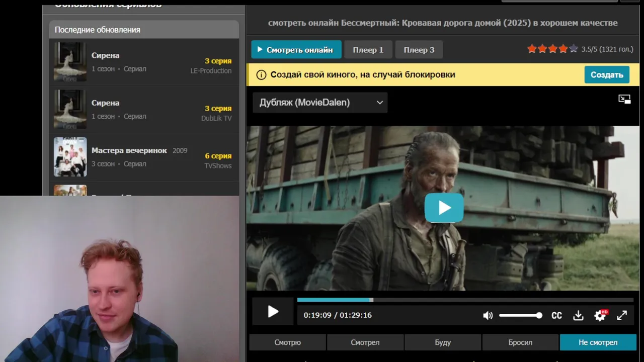644x362 pixels.
Task: Click the 3.5/5 (1321 гол.) rating text
Action: [x=607, y=49]
